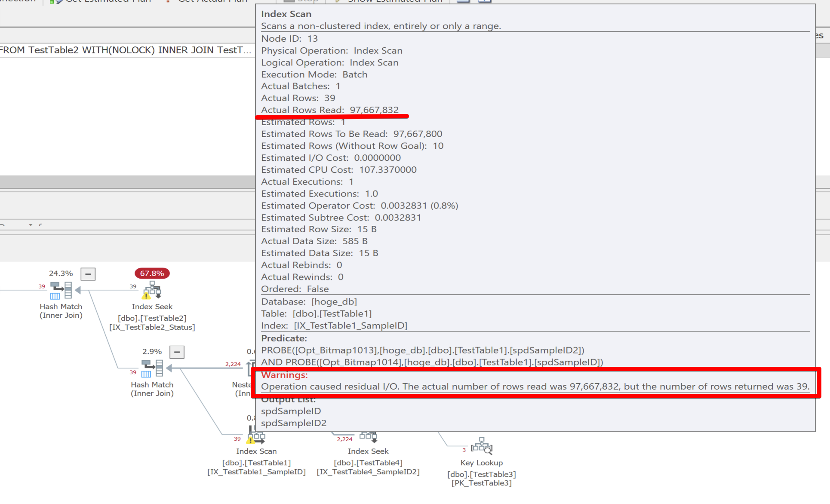This screenshot has width=830, height=504.
Task: Click the IX_TestTable2_Status index label
Action: tap(152, 327)
